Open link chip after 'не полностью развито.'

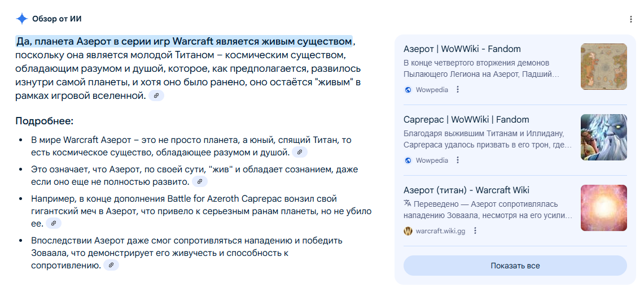pos(200,181)
